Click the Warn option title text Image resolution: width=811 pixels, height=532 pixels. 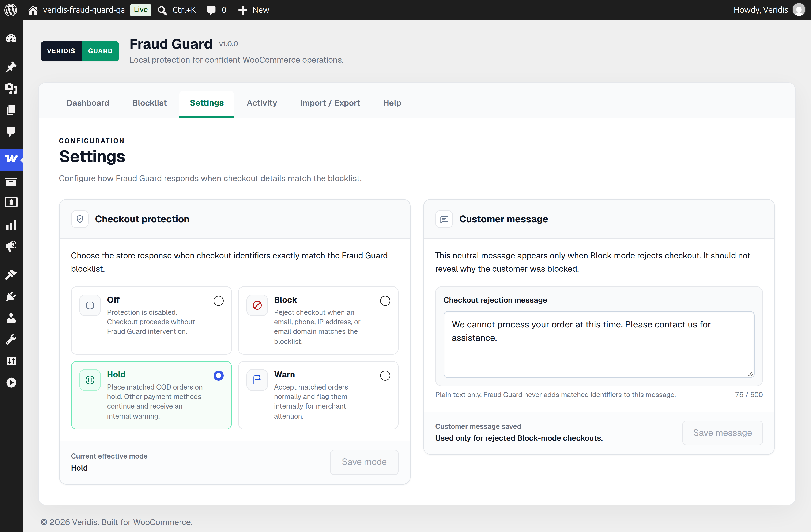click(x=284, y=374)
